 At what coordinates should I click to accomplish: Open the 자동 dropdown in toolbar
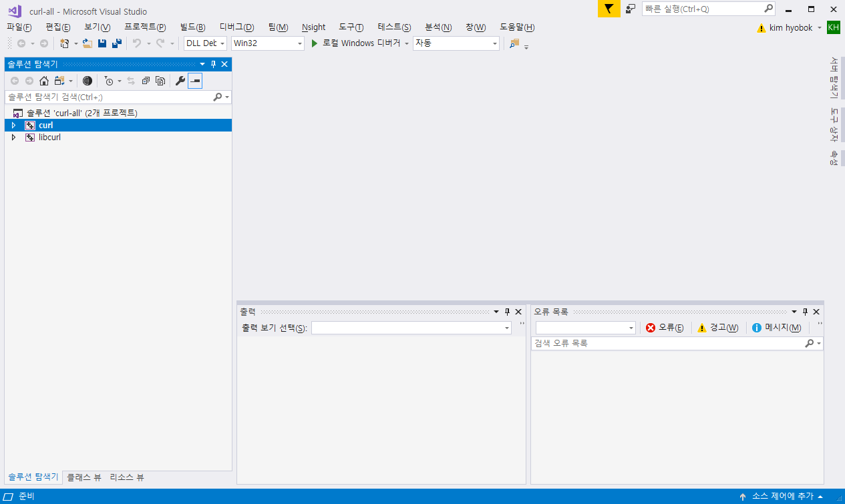pyautogui.click(x=456, y=43)
